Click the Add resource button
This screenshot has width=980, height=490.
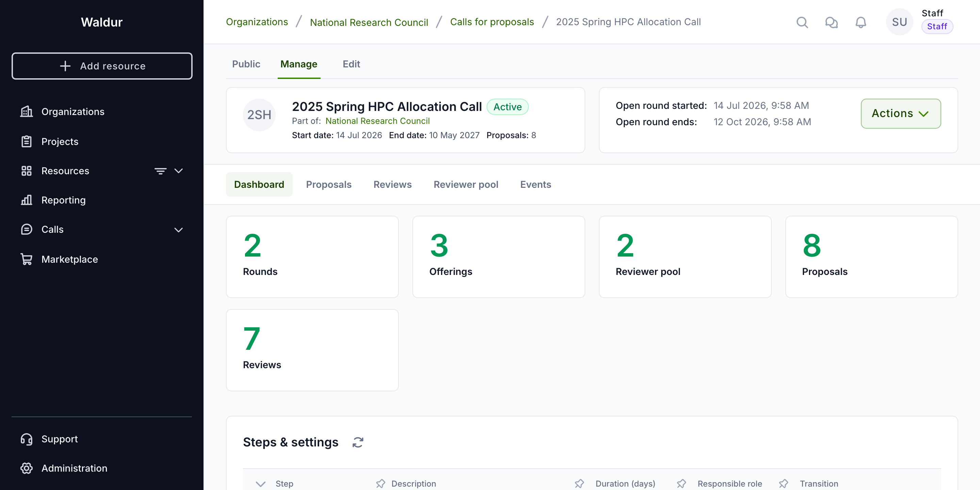coord(102,66)
